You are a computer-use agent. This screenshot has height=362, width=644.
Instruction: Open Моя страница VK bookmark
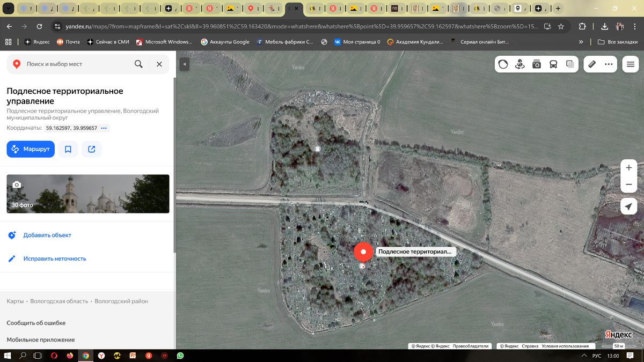pyautogui.click(x=357, y=42)
